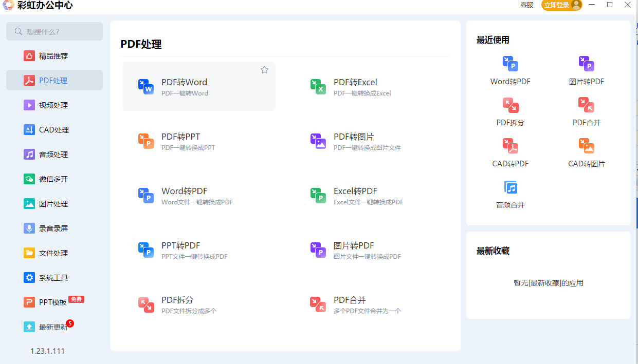Open 系统工具 in the sidebar
Viewport: 638px width, 364px height.
(x=54, y=278)
